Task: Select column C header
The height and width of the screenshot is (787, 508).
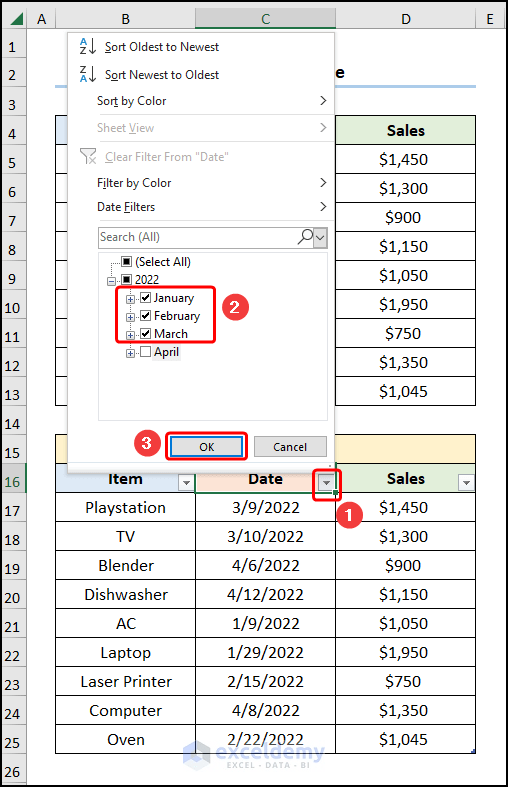Action: [x=266, y=19]
